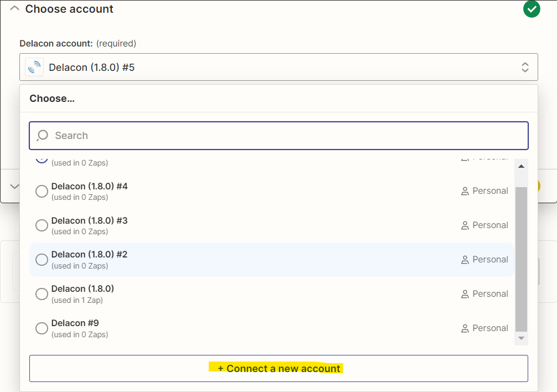Click the Delacon app logo icon

point(34,67)
